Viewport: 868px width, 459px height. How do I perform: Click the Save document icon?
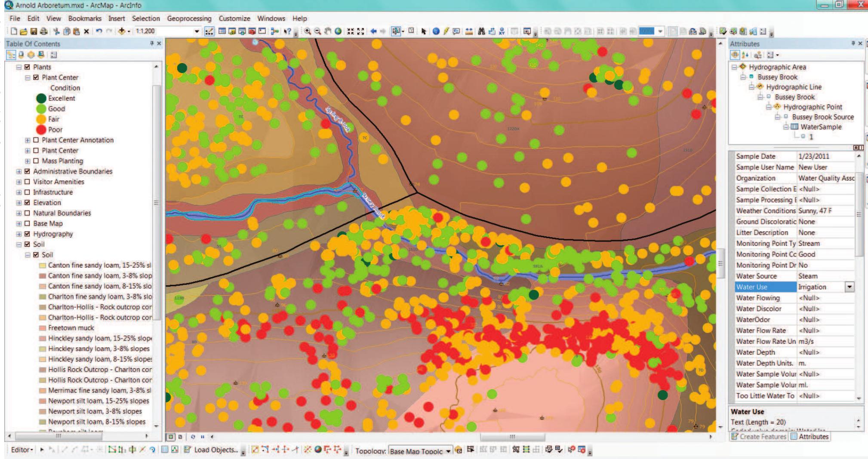click(34, 31)
